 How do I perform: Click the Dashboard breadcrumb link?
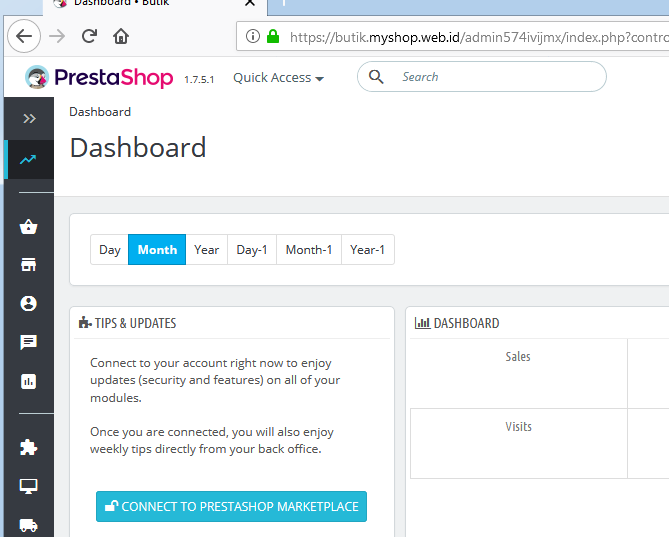100,112
